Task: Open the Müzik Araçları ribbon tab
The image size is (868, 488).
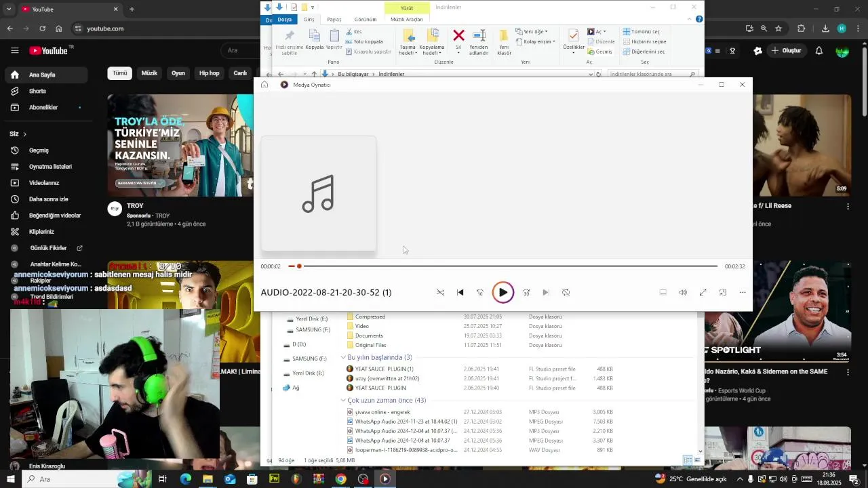Action: point(407,20)
